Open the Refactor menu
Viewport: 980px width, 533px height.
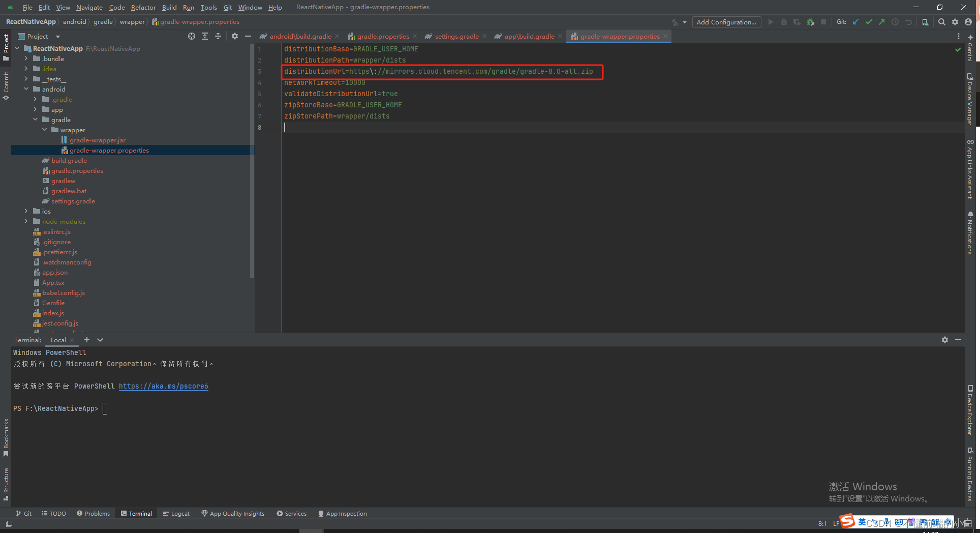pyautogui.click(x=143, y=7)
